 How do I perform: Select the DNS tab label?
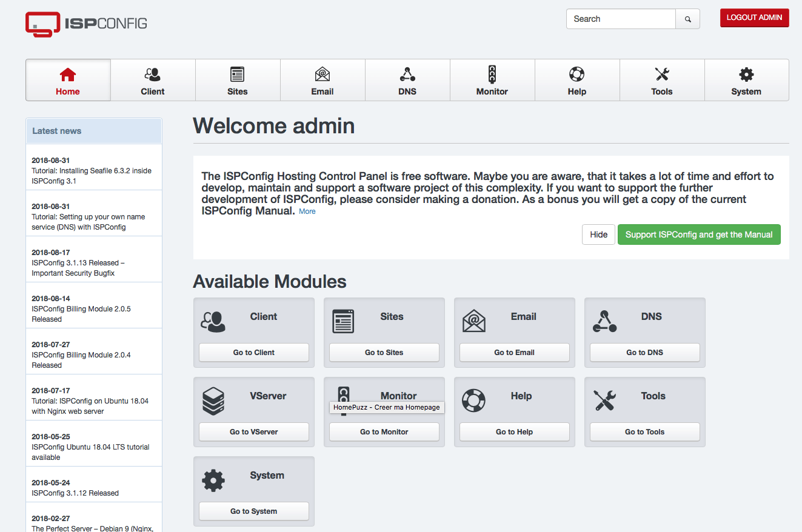coord(407,91)
